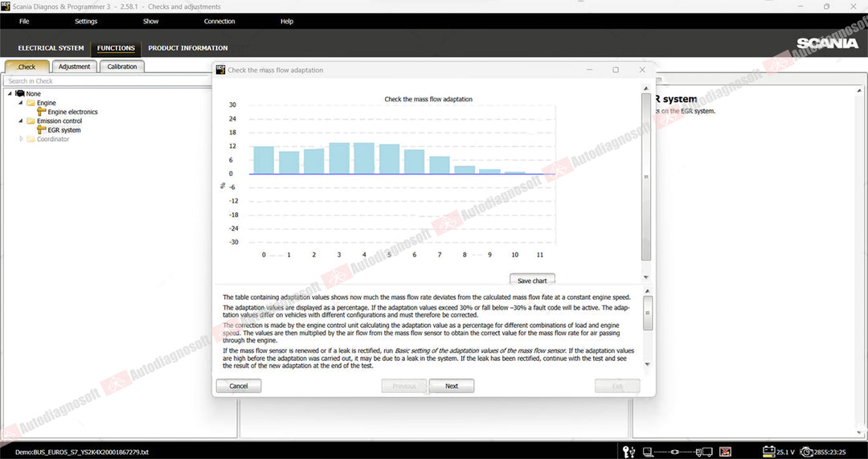This screenshot has height=459, width=868.
Task: Select the Coordinator tree item
Action: (x=53, y=139)
